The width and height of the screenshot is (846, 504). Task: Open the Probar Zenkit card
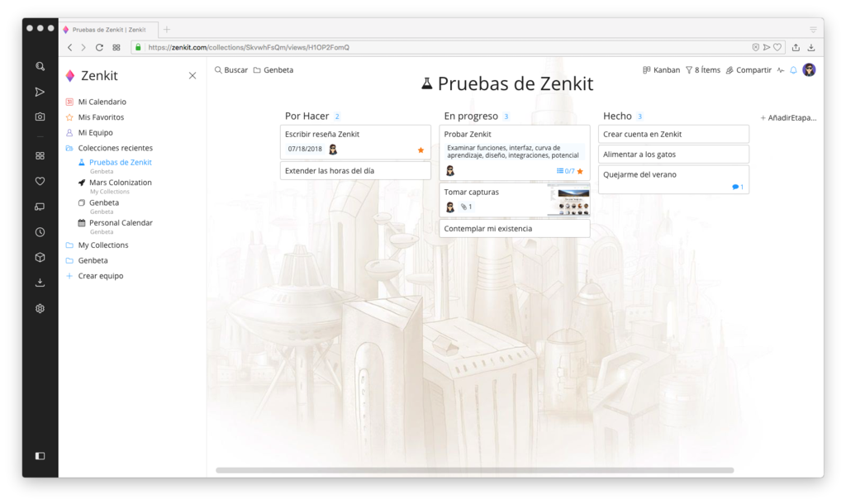tap(514, 153)
